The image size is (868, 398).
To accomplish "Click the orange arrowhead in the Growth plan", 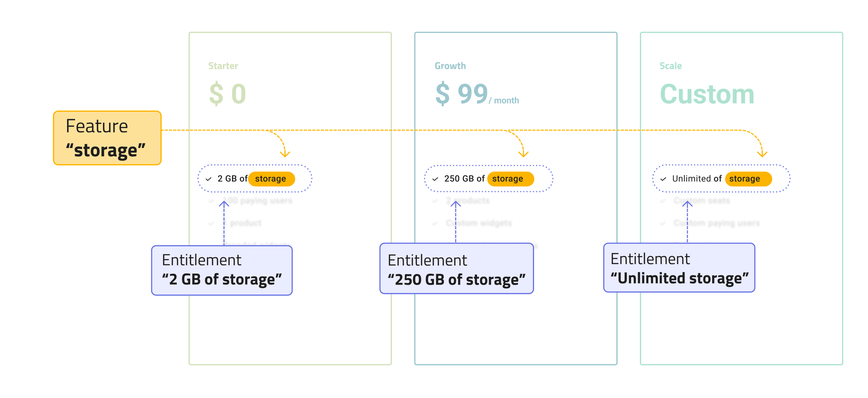I will click(x=523, y=154).
